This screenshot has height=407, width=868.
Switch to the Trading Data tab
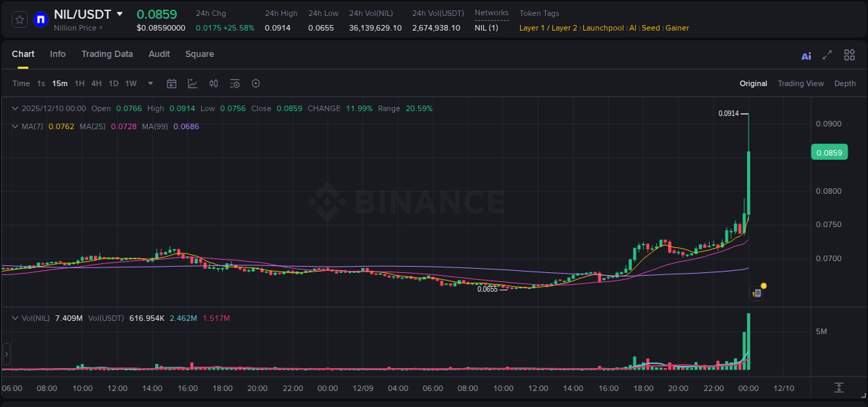(x=107, y=53)
